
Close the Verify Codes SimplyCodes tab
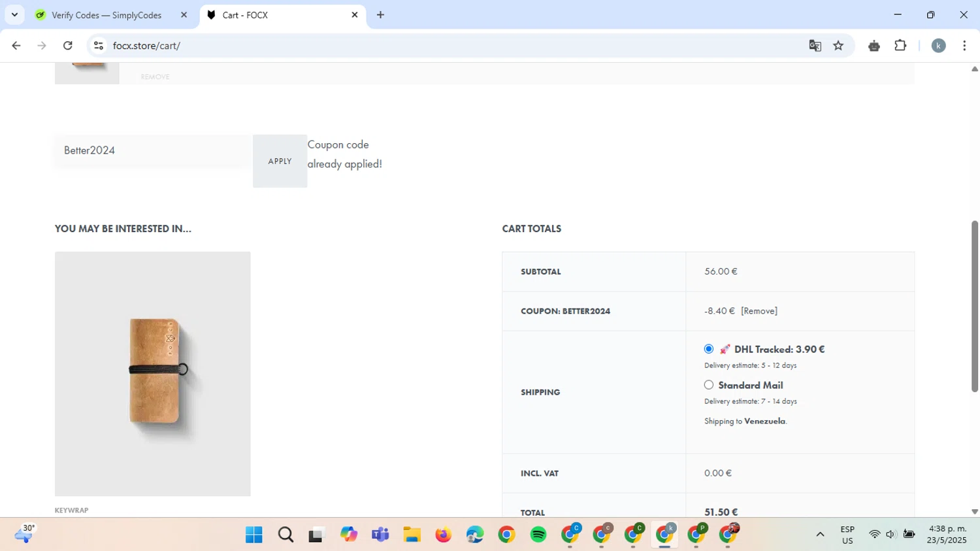(x=184, y=15)
